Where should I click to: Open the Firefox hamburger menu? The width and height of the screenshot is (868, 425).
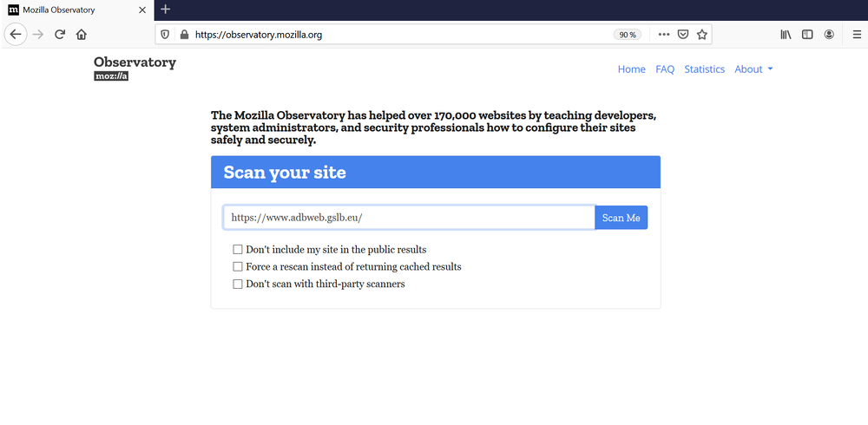857,35
